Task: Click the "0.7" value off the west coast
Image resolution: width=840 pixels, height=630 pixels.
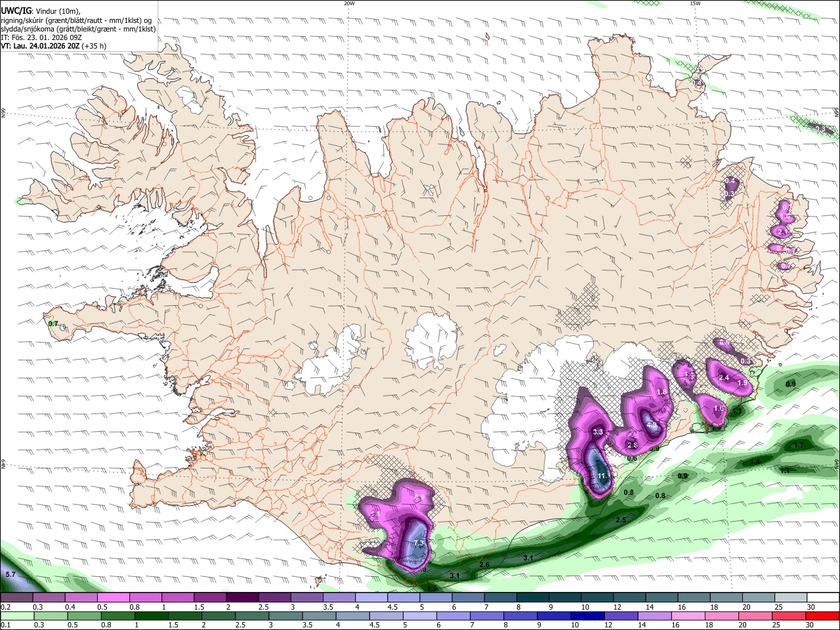Action: [53, 324]
